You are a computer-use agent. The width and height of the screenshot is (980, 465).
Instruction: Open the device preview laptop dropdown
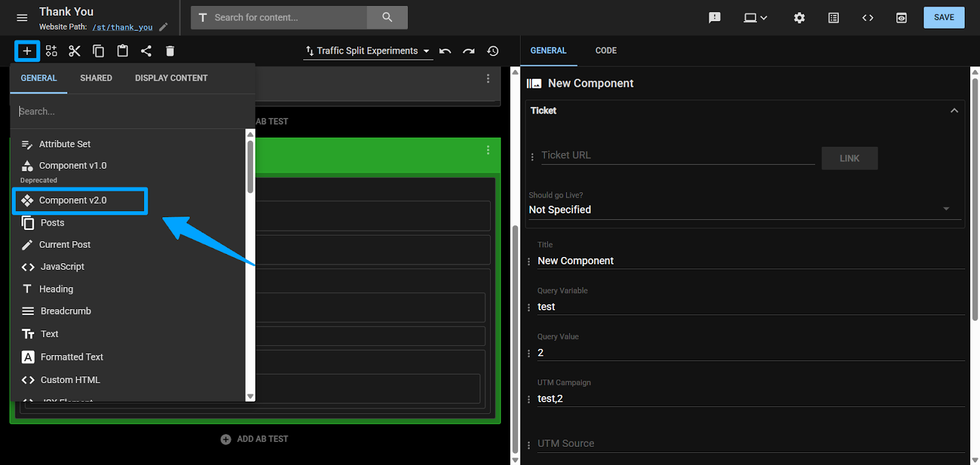point(755,18)
